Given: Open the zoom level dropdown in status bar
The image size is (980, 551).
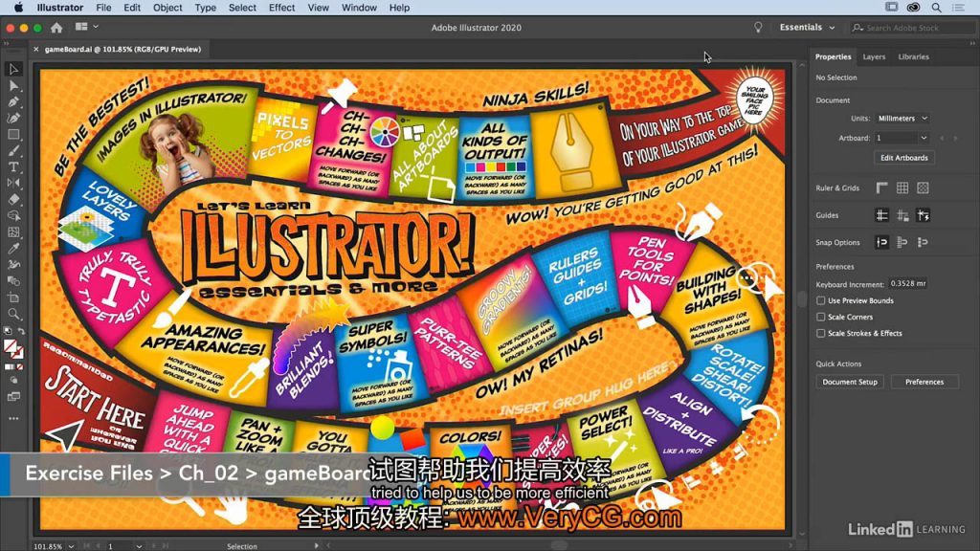Looking at the screenshot, I should pos(71,546).
